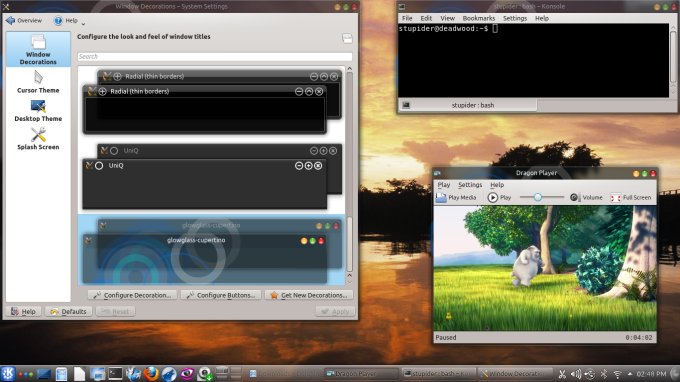This screenshot has height=382, width=680.
Task: Click the USB device notifier tray icon
Action: (590, 374)
